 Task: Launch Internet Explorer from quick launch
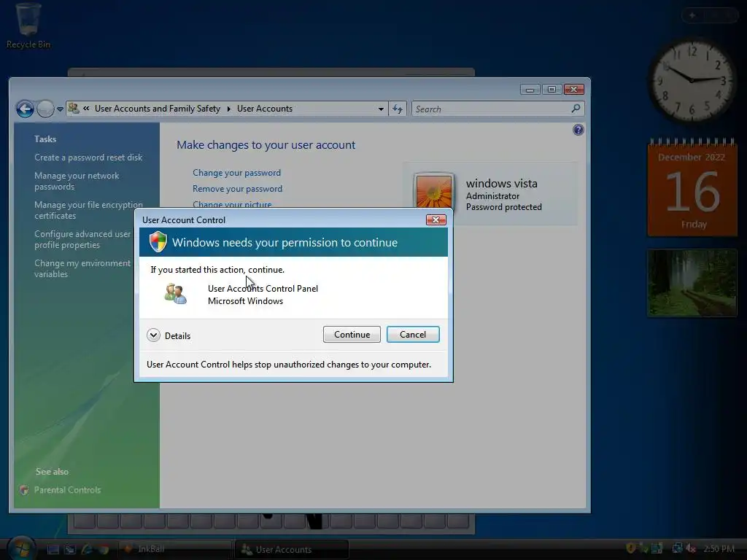(x=87, y=550)
